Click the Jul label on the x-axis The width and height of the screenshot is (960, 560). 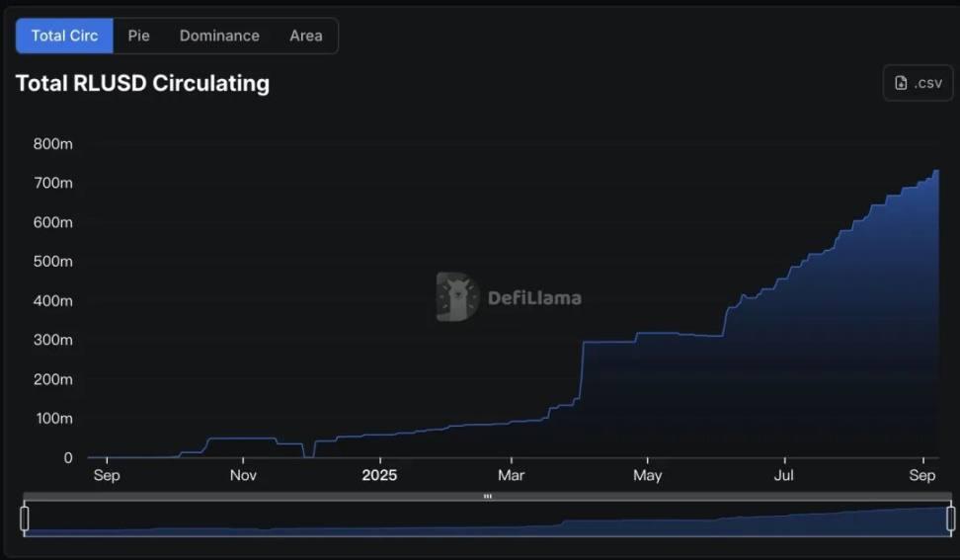pyautogui.click(x=784, y=476)
